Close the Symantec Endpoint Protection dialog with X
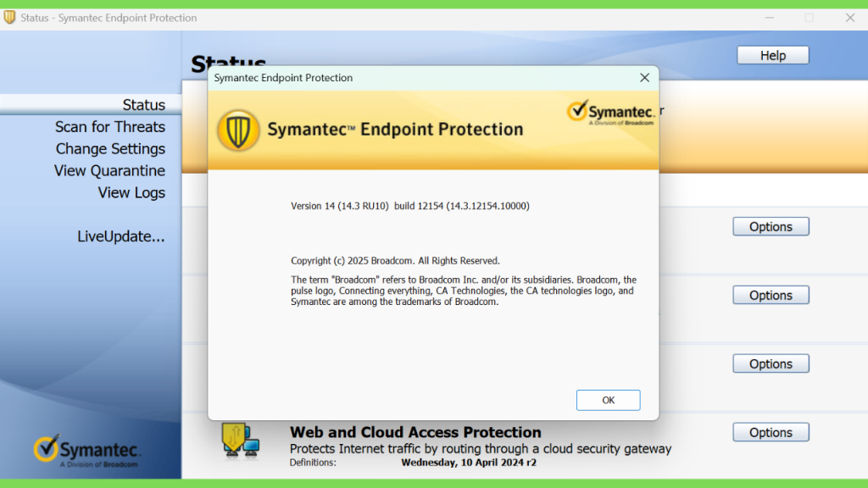Screen dimensions: 868x488 click(x=644, y=77)
